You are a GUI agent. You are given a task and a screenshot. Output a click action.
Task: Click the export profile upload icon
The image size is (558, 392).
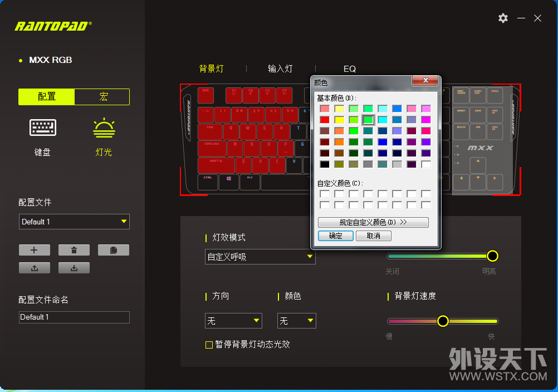pos(35,268)
